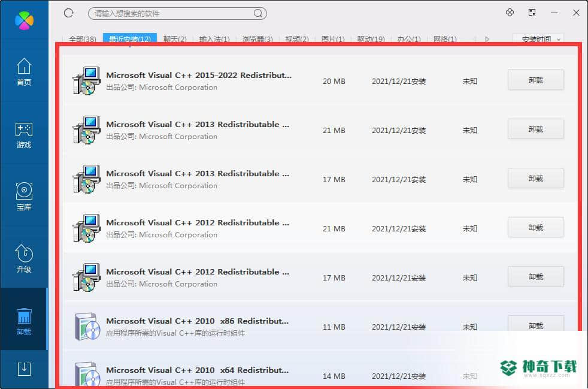Open the main menu icon beside minimize

[x=532, y=13]
